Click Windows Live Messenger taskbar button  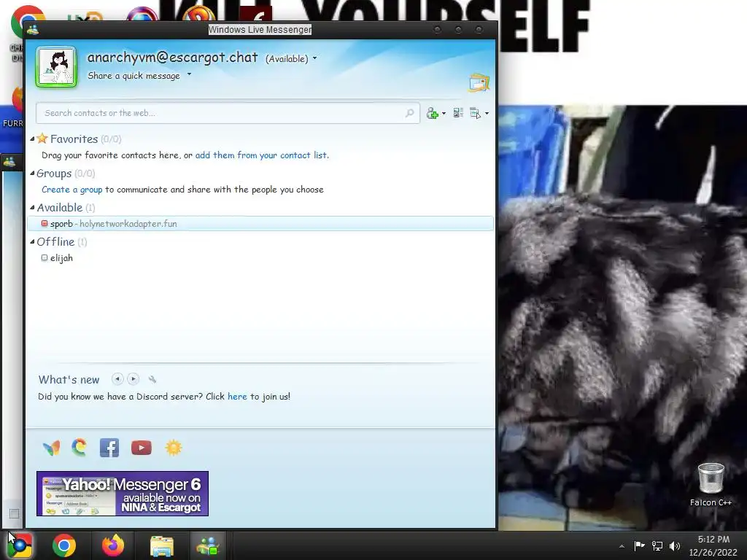[x=208, y=545]
